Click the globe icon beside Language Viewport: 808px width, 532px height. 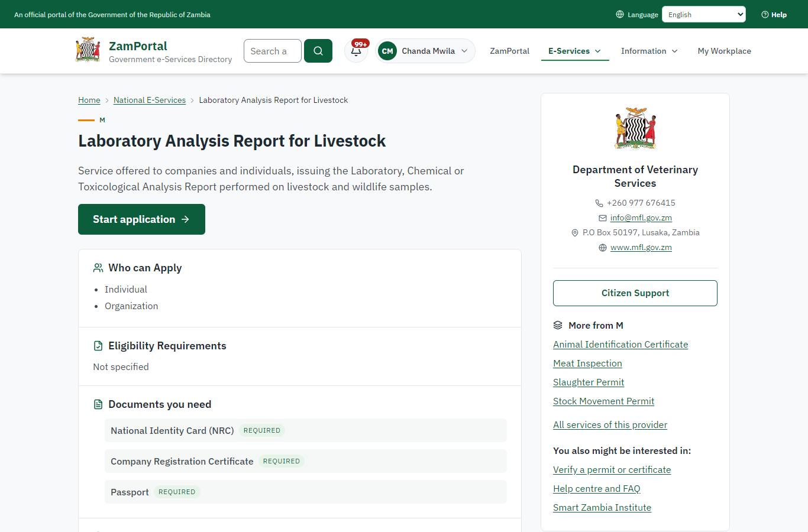[x=620, y=14]
